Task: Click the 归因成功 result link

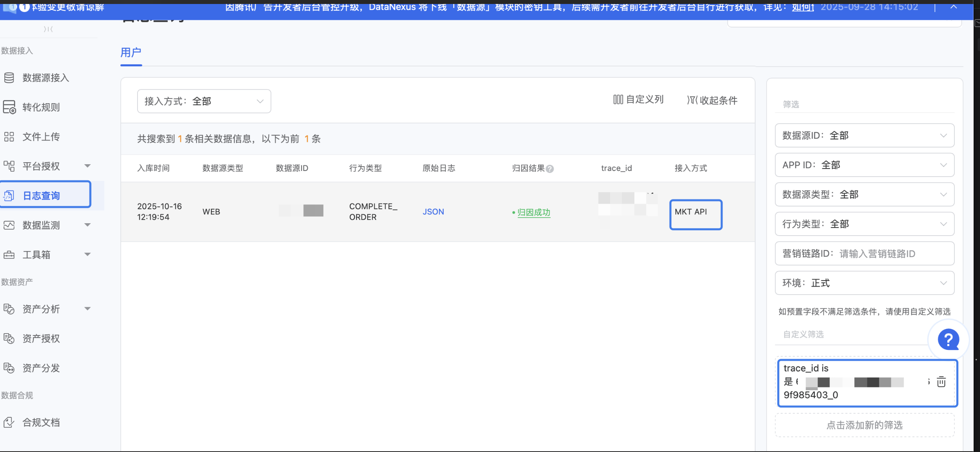Action: click(x=533, y=212)
